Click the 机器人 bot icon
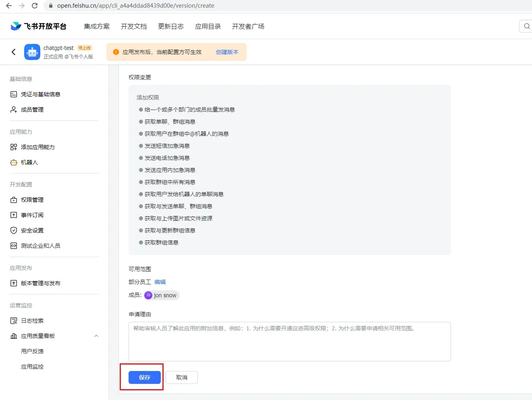This screenshot has height=400, width=532. 14,162
